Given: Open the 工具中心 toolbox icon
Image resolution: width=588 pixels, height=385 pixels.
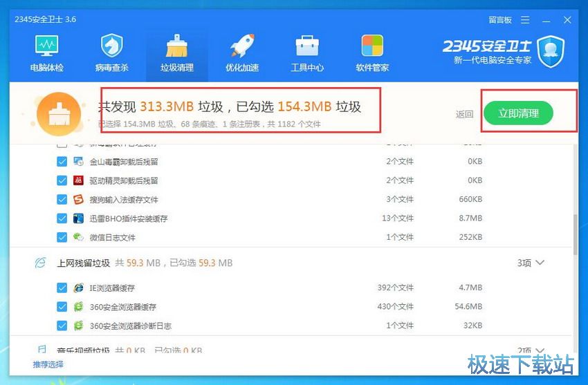Looking at the screenshot, I should click(x=307, y=46).
